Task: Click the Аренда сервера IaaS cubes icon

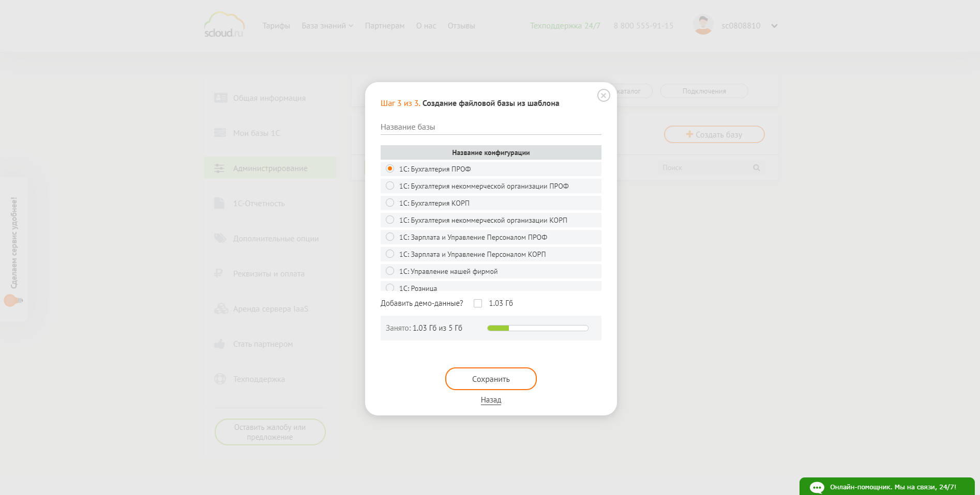Action: pyautogui.click(x=221, y=308)
